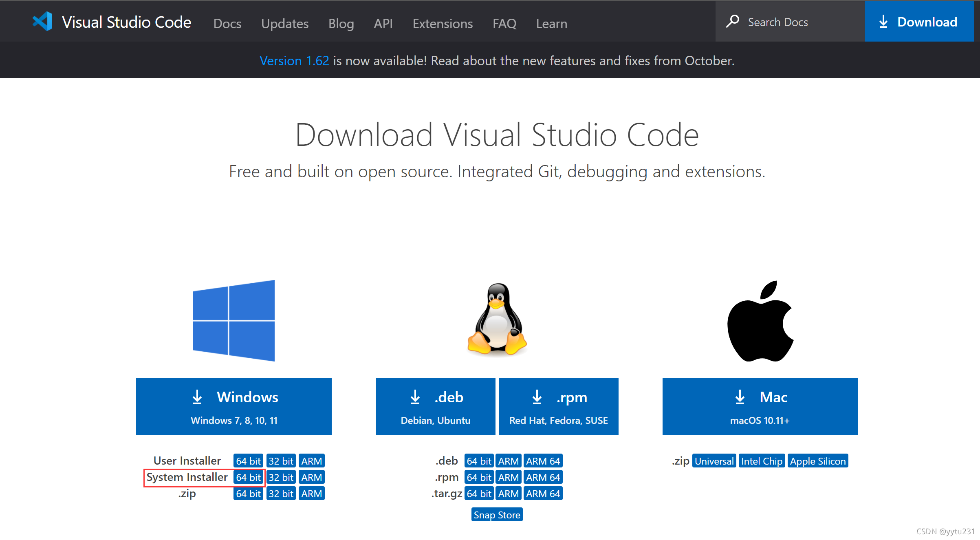Viewport: 980px width, 540px height.
Task: Download the .tar.gz ARM 64 build
Action: pos(543,494)
